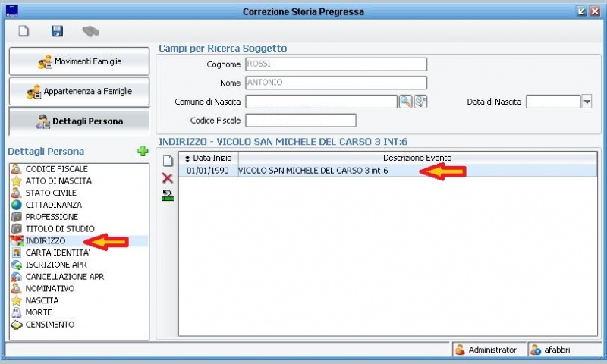Viewport: 607px width, 364px height.
Task: Click the CARTA IDENTITA' icon
Action: pyautogui.click(x=16, y=253)
